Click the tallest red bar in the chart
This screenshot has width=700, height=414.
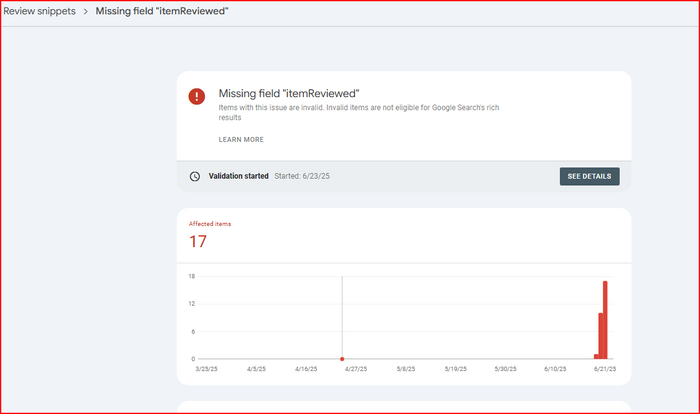pos(605,320)
